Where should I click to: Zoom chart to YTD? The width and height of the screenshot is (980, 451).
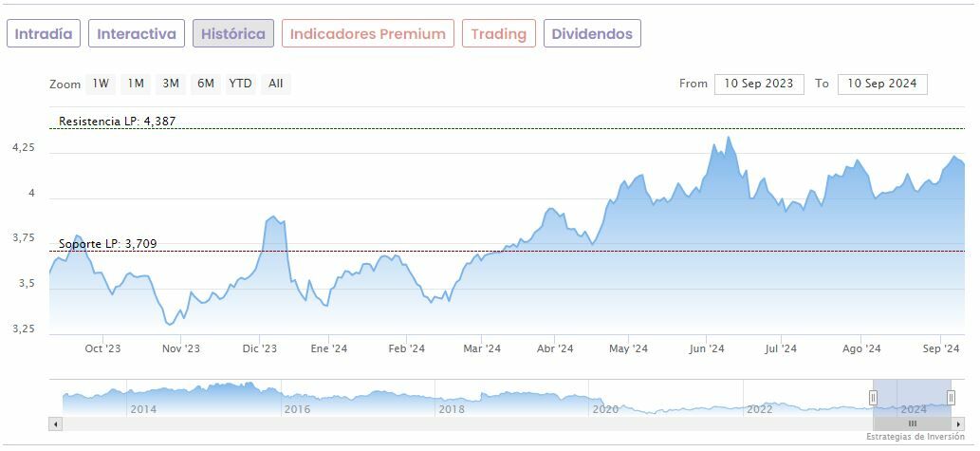pos(241,84)
